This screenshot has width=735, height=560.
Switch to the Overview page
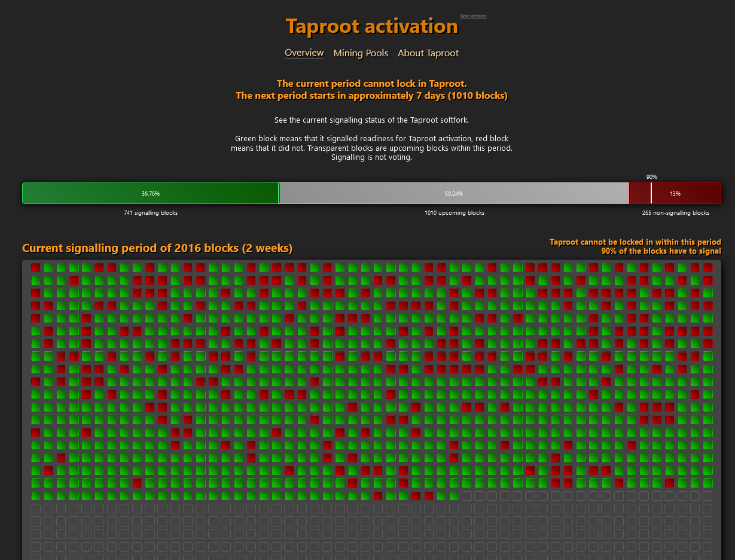pyautogui.click(x=304, y=53)
